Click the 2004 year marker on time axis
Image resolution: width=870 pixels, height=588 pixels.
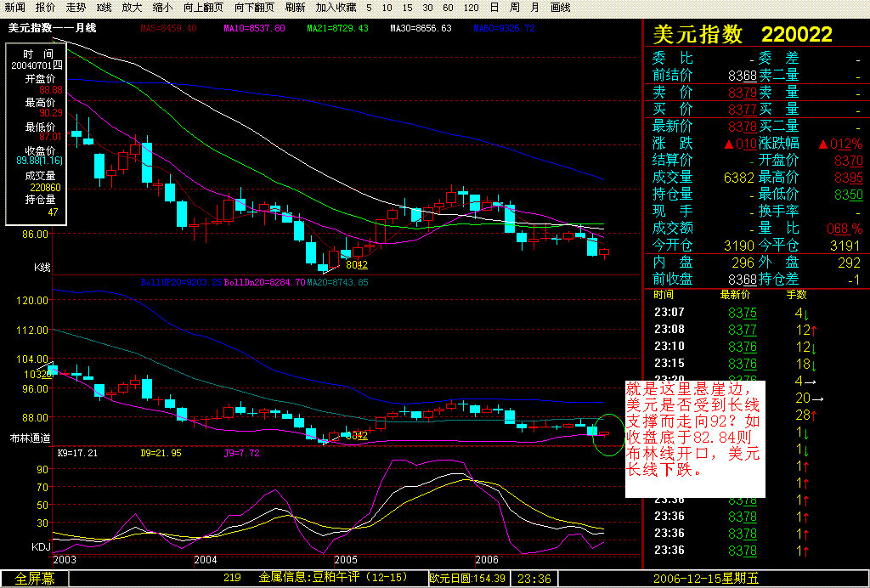[x=206, y=560]
